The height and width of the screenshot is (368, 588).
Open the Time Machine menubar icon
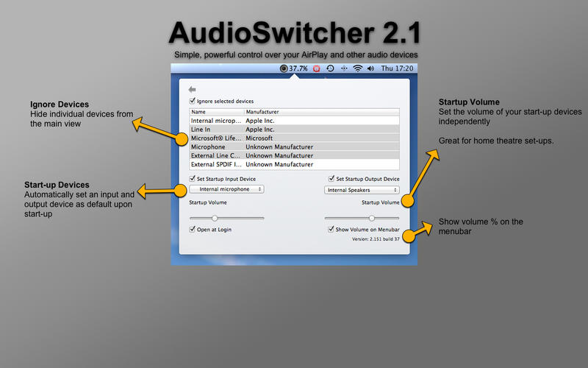click(x=330, y=68)
